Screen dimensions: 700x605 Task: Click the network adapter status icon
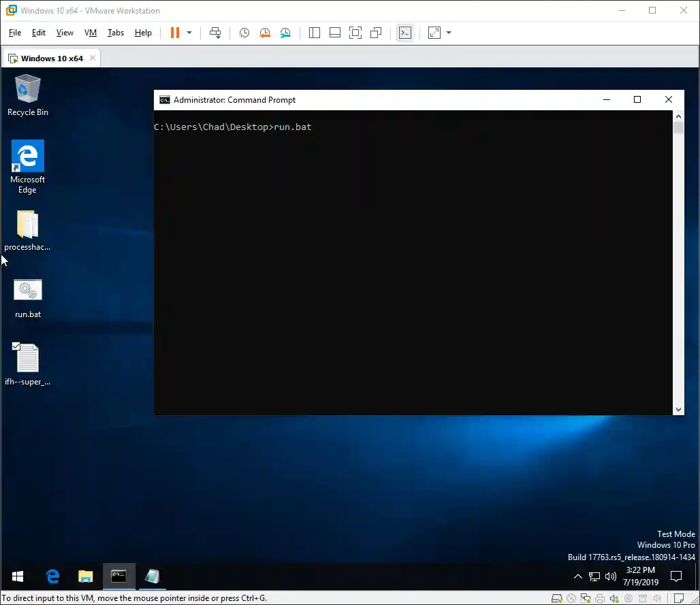tap(586, 599)
